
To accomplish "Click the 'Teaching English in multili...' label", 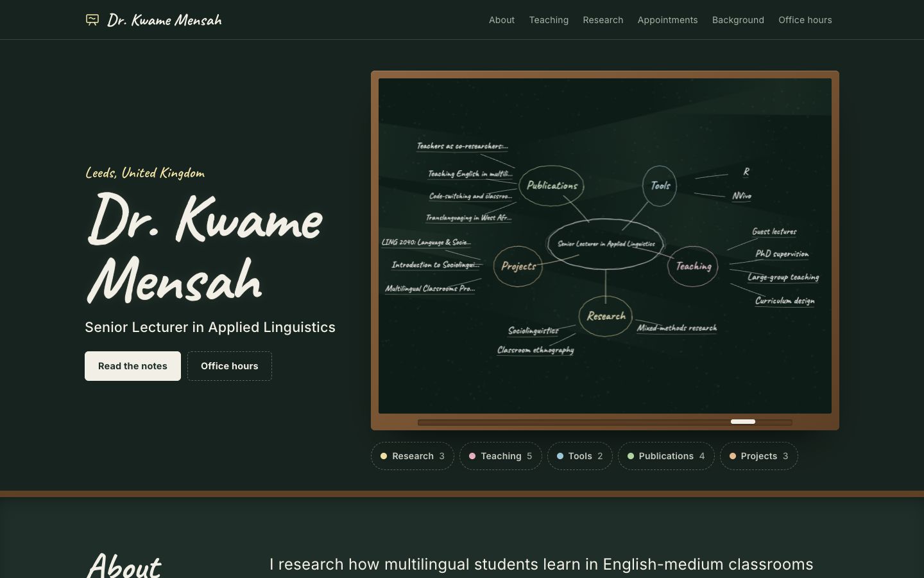I will 470,174.
